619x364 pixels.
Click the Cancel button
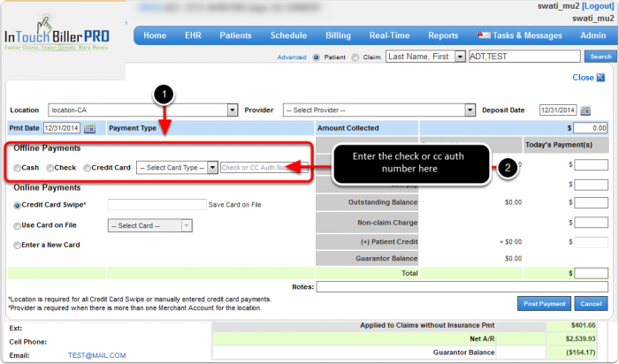pyautogui.click(x=589, y=304)
